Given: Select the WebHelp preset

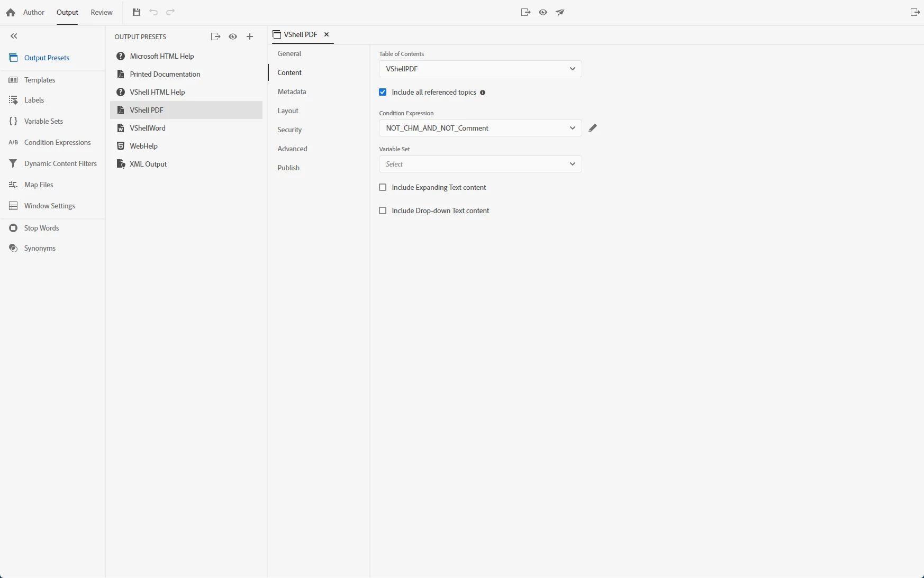Looking at the screenshot, I should (x=186, y=146).
